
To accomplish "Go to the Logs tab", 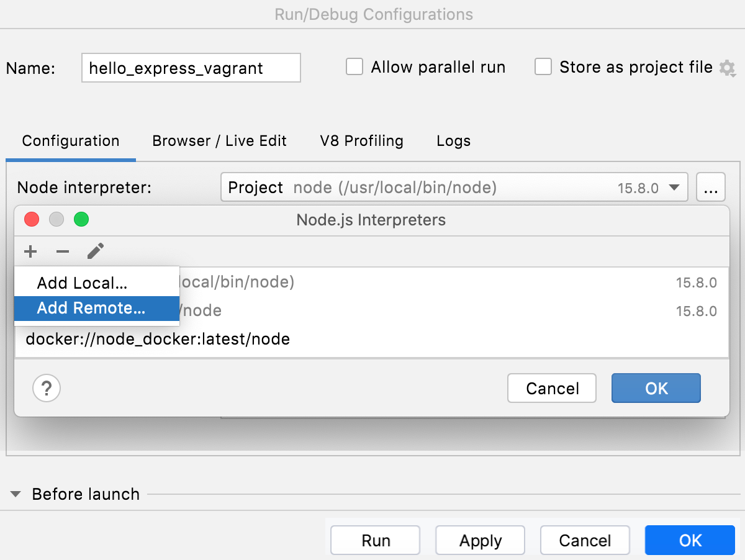I will 453,141.
